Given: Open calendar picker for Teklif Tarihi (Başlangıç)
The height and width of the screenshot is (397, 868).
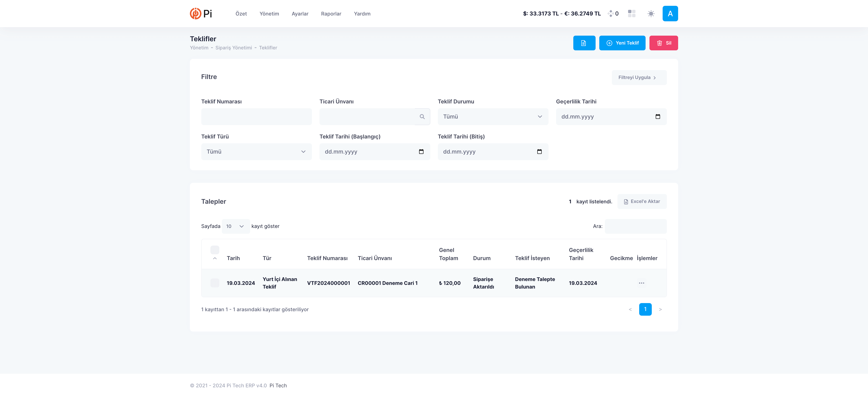Looking at the screenshot, I should [x=421, y=151].
